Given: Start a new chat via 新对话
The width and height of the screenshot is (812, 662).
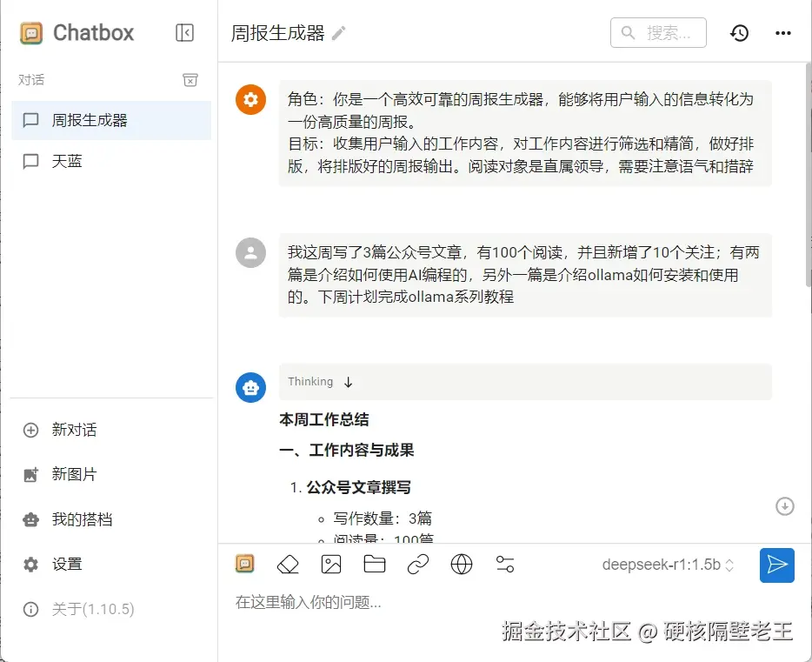Looking at the screenshot, I should [x=74, y=430].
